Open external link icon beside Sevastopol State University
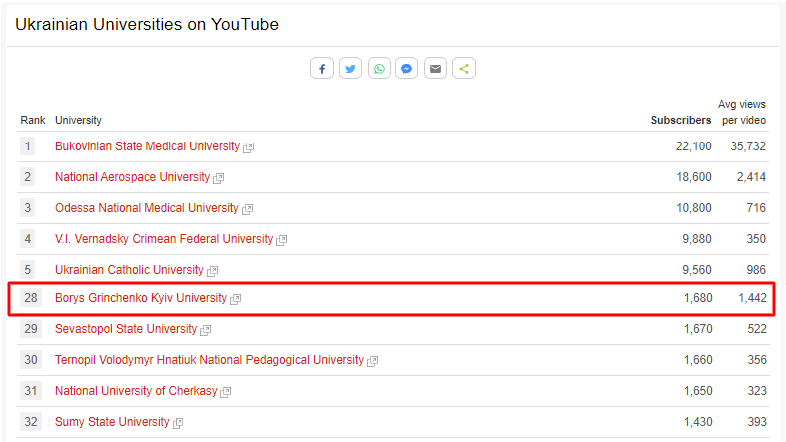 [x=206, y=330]
